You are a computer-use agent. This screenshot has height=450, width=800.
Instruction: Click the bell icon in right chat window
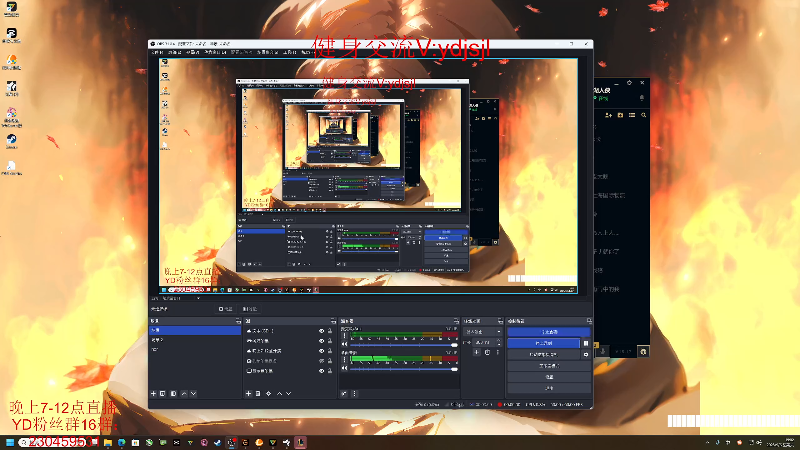642,97
